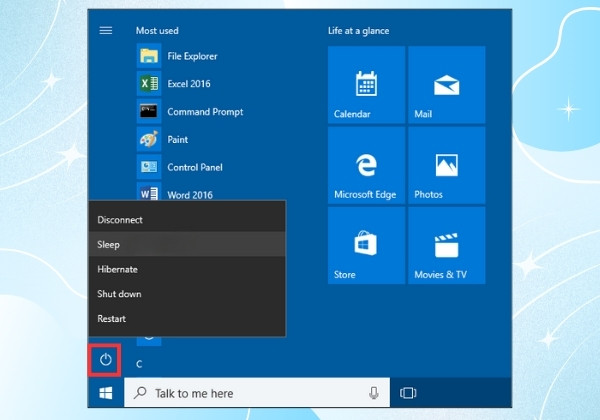This screenshot has width=600, height=420.
Task: Open the Photos tile
Action: click(x=447, y=165)
